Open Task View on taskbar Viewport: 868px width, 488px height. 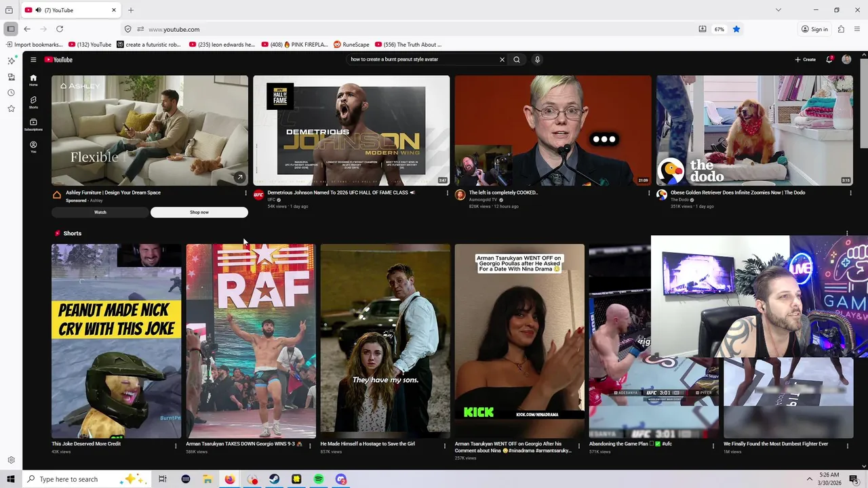coord(163,479)
